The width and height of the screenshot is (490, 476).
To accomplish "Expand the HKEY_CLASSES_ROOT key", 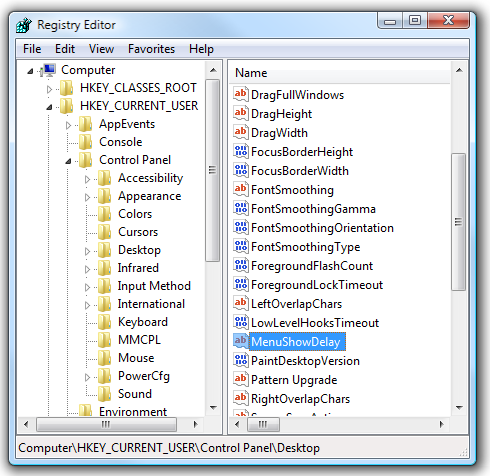I will pyautogui.click(x=49, y=89).
